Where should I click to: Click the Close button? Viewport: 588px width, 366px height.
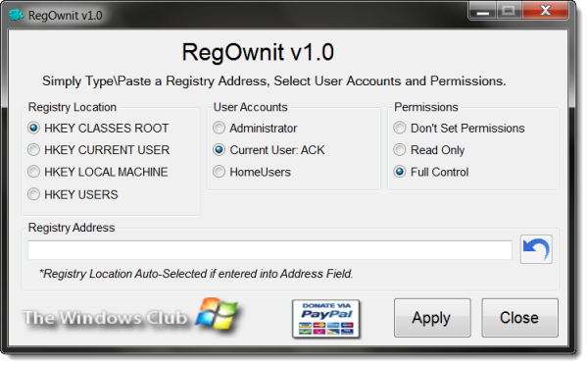pyautogui.click(x=519, y=318)
